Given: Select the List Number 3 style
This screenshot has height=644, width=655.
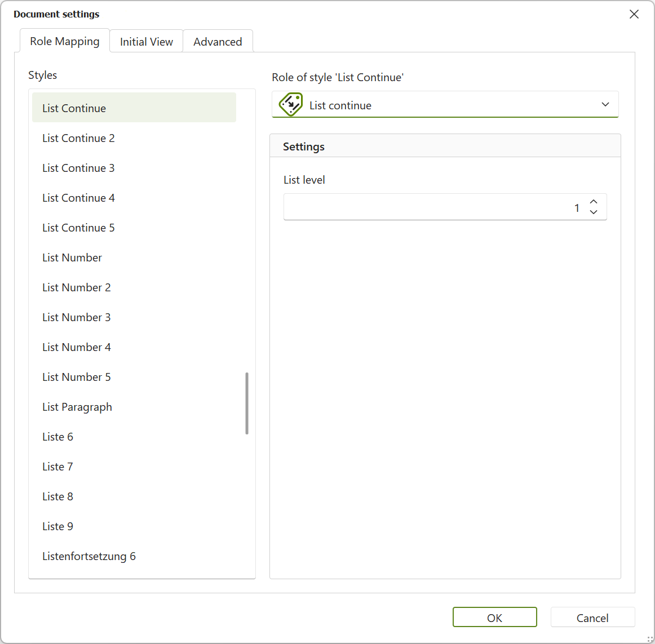Looking at the screenshot, I should click(134, 317).
